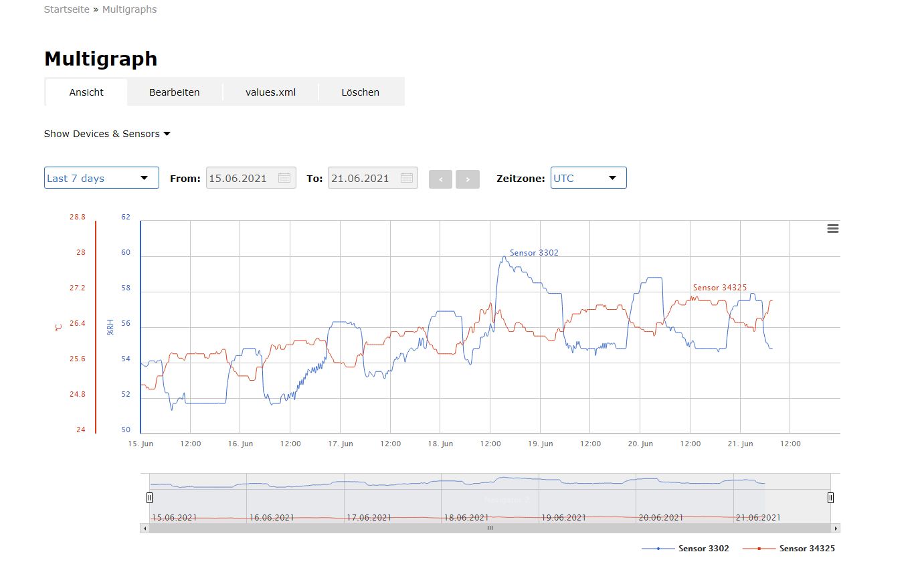Open the Löschen tab
The width and height of the screenshot is (924, 562).
point(360,92)
